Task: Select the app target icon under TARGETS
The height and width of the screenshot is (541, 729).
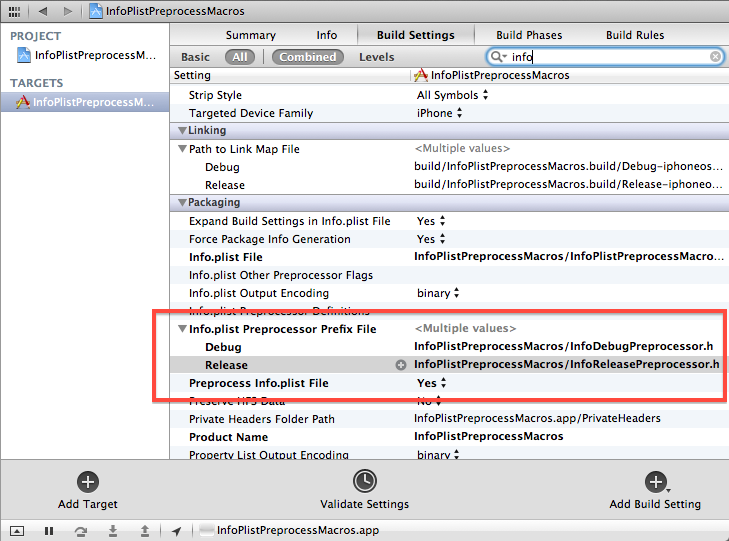Action: (23, 102)
